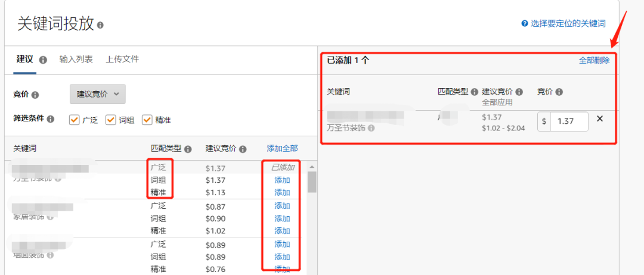Switch to the 输入列表 tab
Image resolution: width=644 pixels, height=275 pixels.
[76, 60]
